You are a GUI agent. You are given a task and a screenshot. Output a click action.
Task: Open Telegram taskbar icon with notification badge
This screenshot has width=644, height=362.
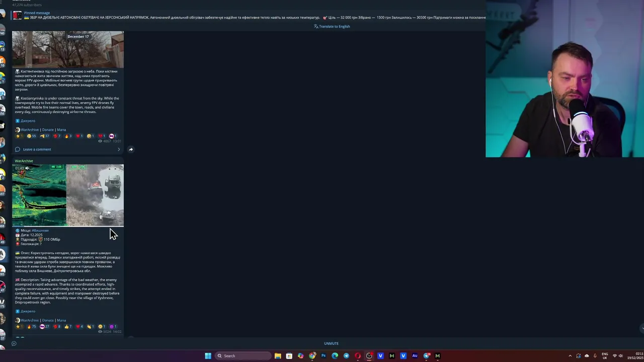point(427,356)
